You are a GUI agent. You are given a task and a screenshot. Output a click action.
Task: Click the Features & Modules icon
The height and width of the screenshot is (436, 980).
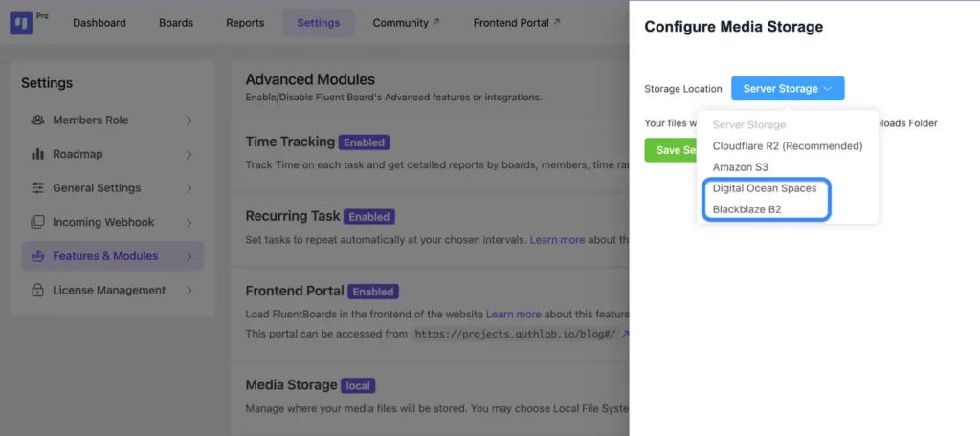click(37, 256)
